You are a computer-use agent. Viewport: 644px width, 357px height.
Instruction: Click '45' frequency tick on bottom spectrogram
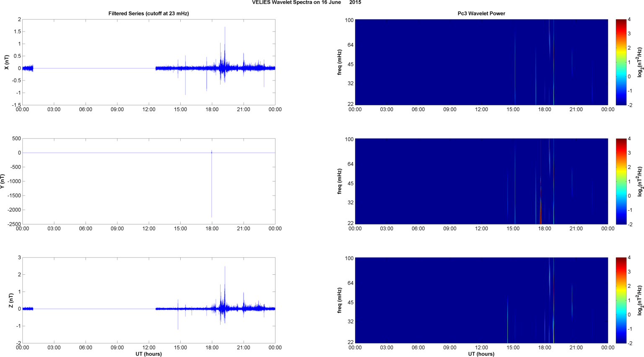click(351, 302)
